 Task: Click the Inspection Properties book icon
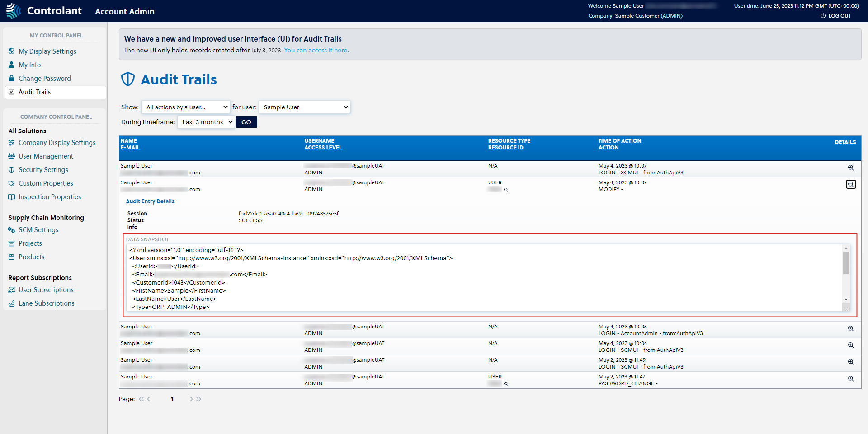[x=12, y=197]
